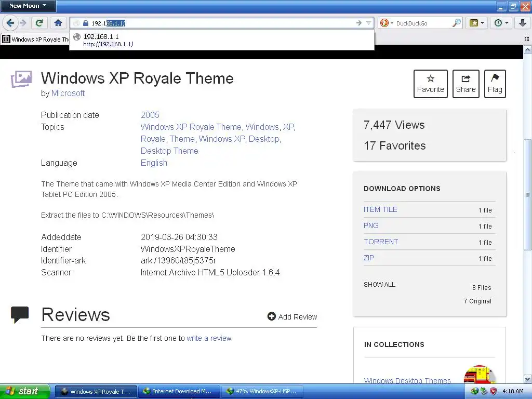Click the XP topic link

pos(288,127)
